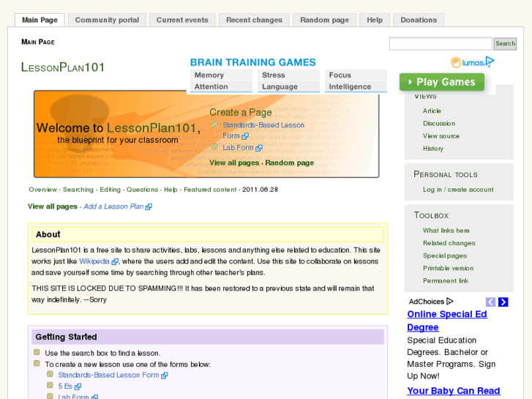Open the Random page tab

pyautogui.click(x=324, y=20)
